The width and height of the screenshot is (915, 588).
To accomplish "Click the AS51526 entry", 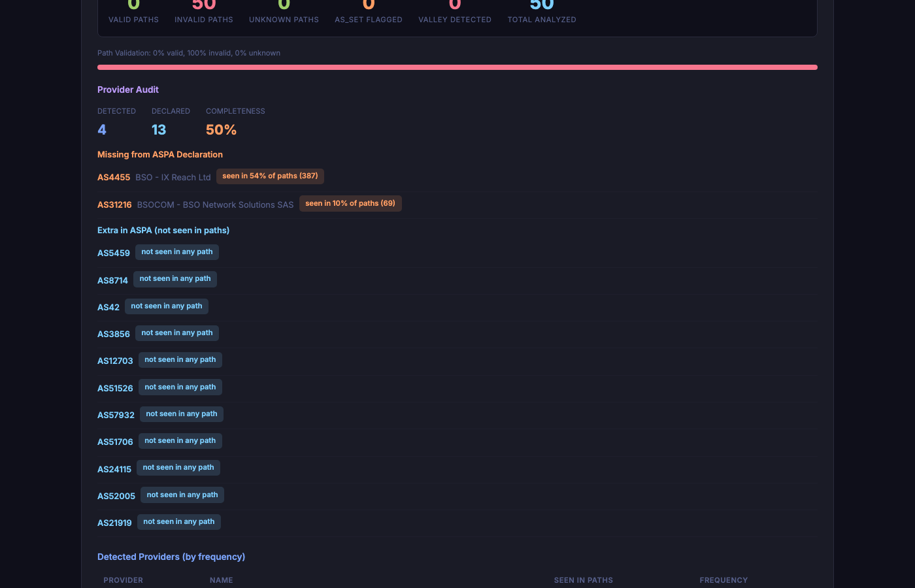I will pyautogui.click(x=115, y=388).
